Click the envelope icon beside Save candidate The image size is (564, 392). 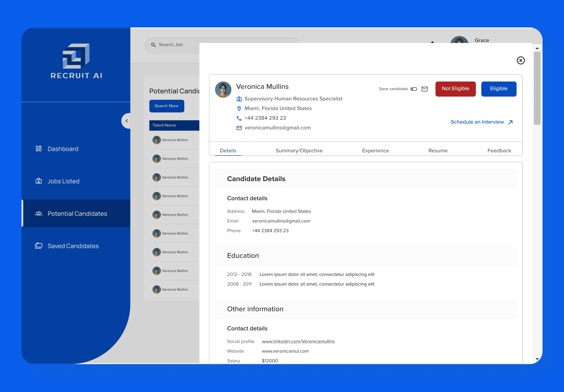click(425, 89)
